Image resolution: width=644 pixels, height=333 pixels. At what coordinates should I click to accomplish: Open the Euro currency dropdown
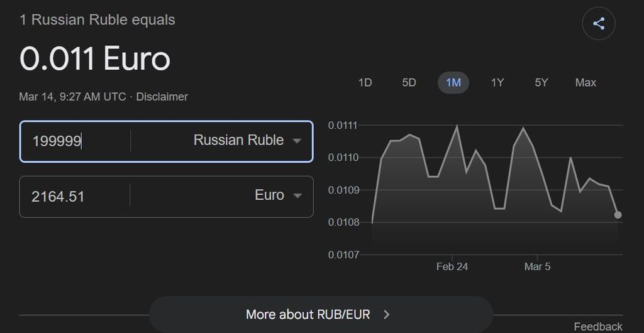tap(278, 195)
